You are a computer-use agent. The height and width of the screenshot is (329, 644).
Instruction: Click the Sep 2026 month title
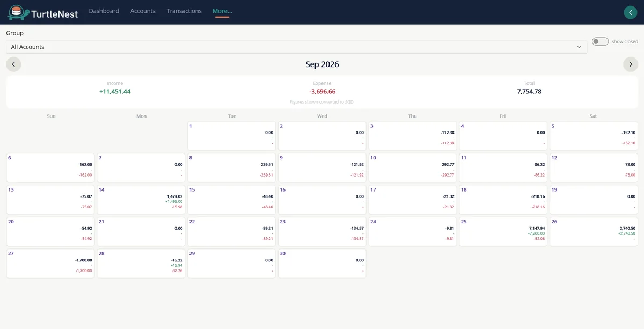click(322, 64)
